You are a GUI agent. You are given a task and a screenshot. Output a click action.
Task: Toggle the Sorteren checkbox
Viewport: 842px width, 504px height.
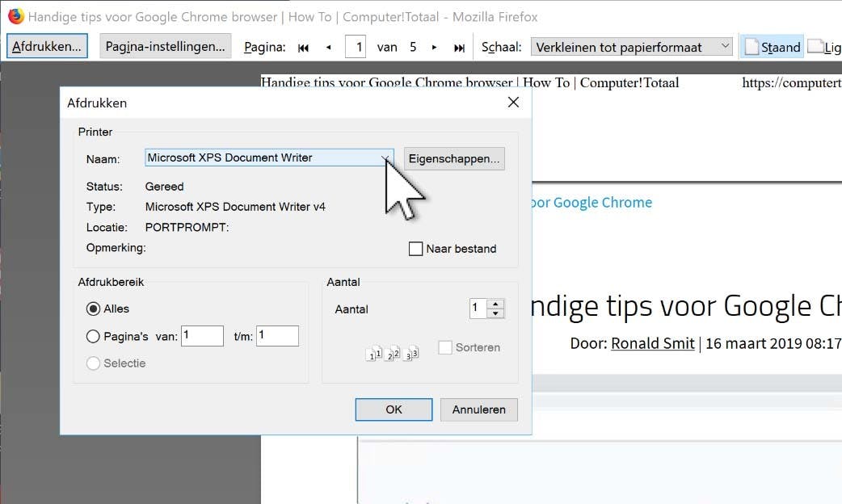[x=445, y=347]
